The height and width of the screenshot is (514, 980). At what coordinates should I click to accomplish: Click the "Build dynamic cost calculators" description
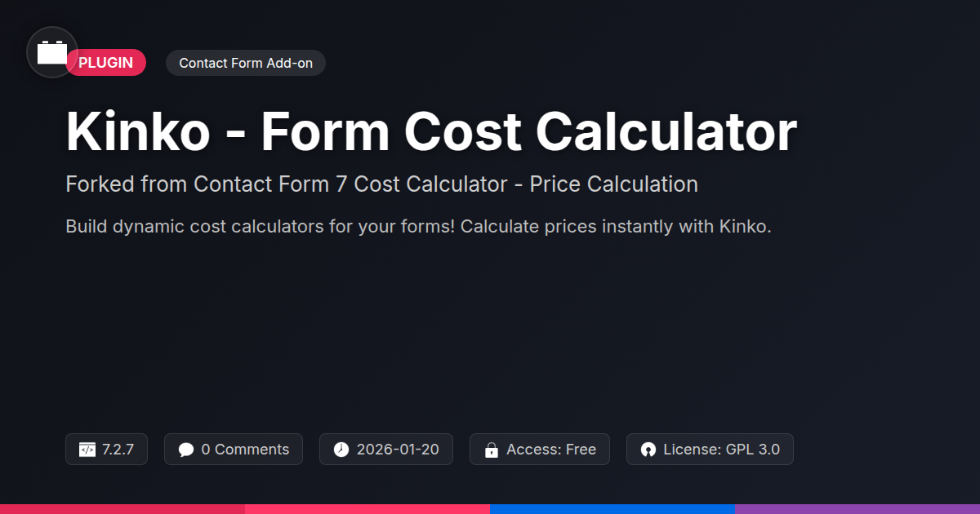(418, 226)
